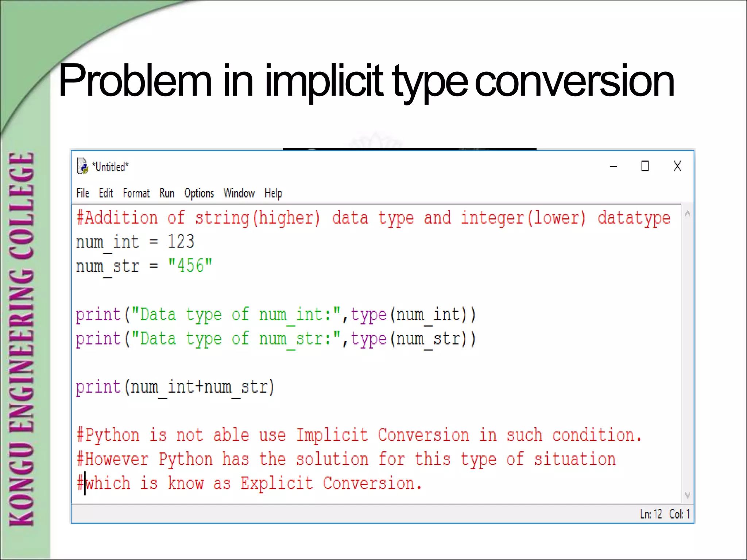Screen dimensions: 747x560
Task: Click the print(num_int+num_str) line
Action: point(175,387)
